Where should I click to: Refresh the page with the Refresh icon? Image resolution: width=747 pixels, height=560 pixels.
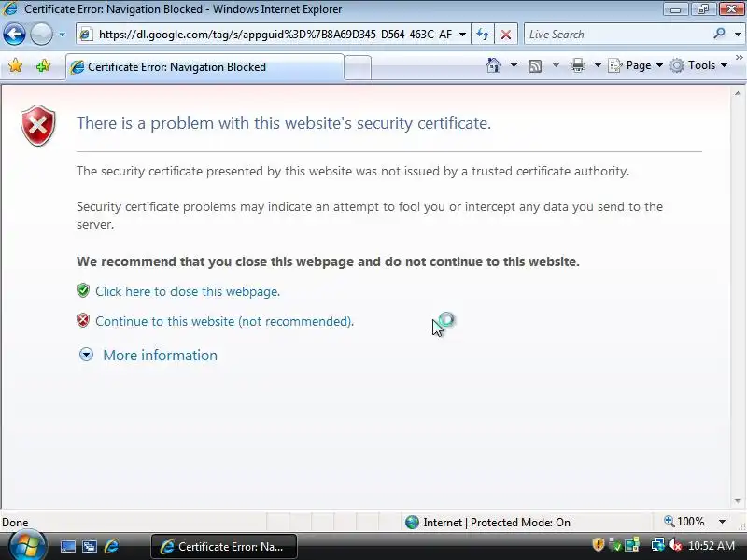[483, 35]
